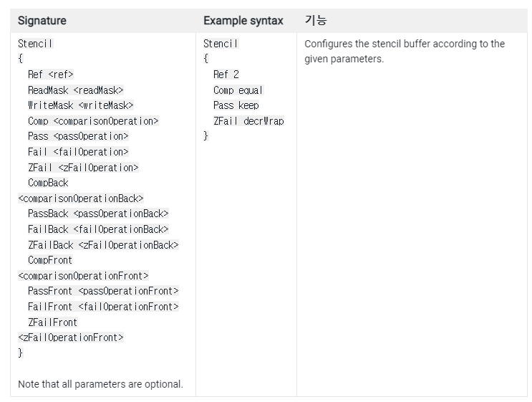The image size is (532, 402).
Task: Click the ZFail <zFailOperation> line
Action: (x=83, y=168)
